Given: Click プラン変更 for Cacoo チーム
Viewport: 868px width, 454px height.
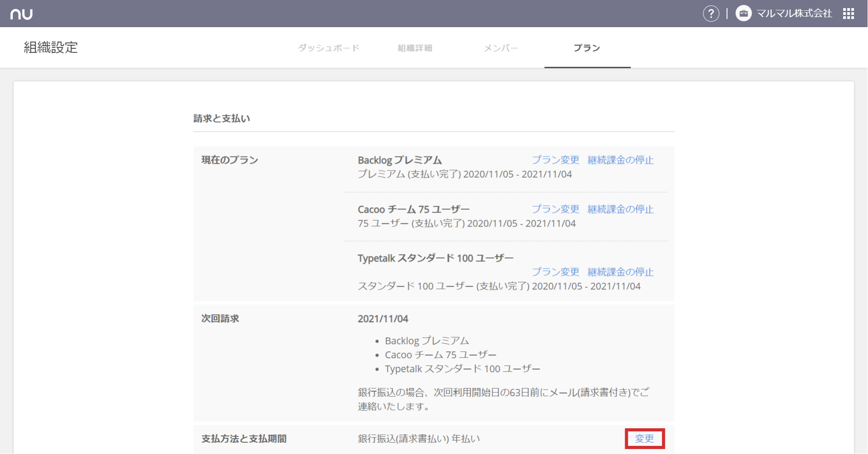Looking at the screenshot, I should pyautogui.click(x=556, y=209).
